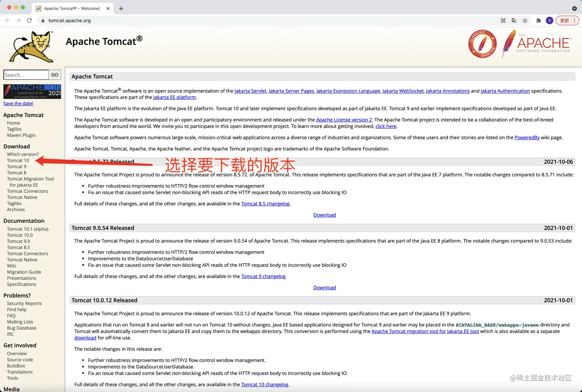Open Which version? link
This screenshot has width=582, height=392.
click(23, 154)
